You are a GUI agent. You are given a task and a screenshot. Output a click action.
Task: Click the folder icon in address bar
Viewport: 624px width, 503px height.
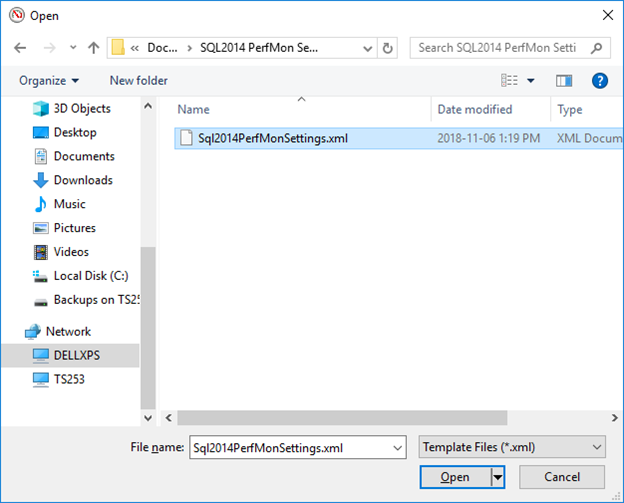click(118, 48)
